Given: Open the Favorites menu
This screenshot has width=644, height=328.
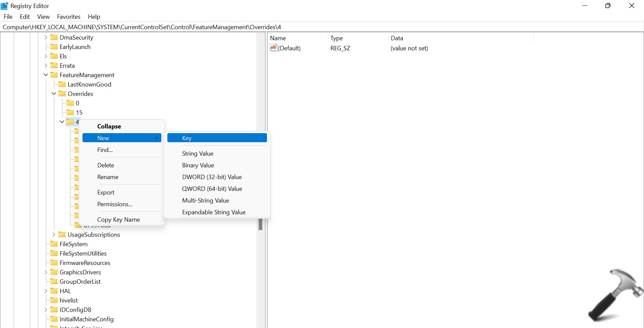Looking at the screenshot, I should [68, 17].
